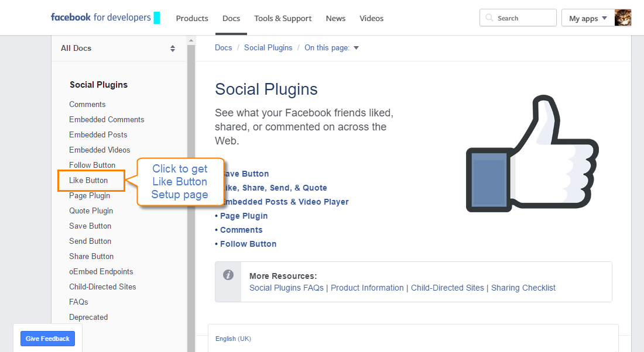The width and height of the screenshot is (644, 352).
Task: Open Deprecated in the sidebar
Action: [88, 317]
